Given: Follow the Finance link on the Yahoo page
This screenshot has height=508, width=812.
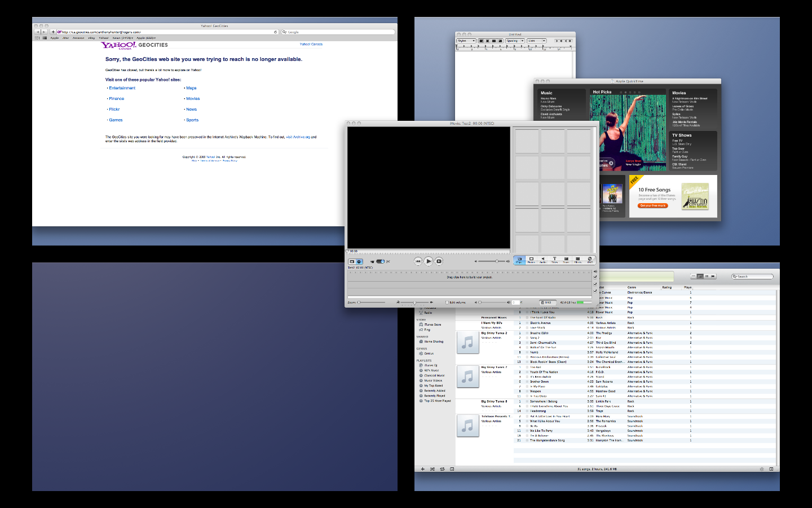Looking at the screenshot, I should 116,99.
